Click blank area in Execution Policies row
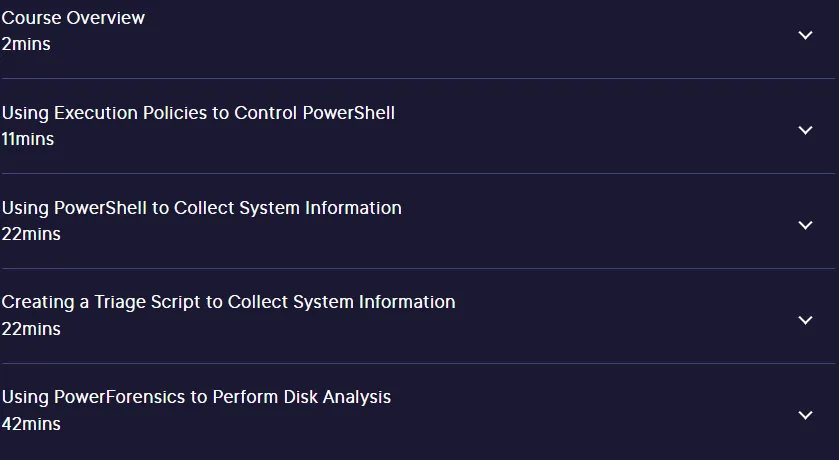The height and width of the screenshot is (460, 839). pyautogui.click(x=589, y=130)
